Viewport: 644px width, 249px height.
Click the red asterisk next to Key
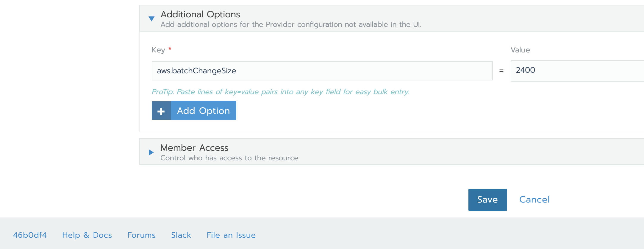(169, 49)
